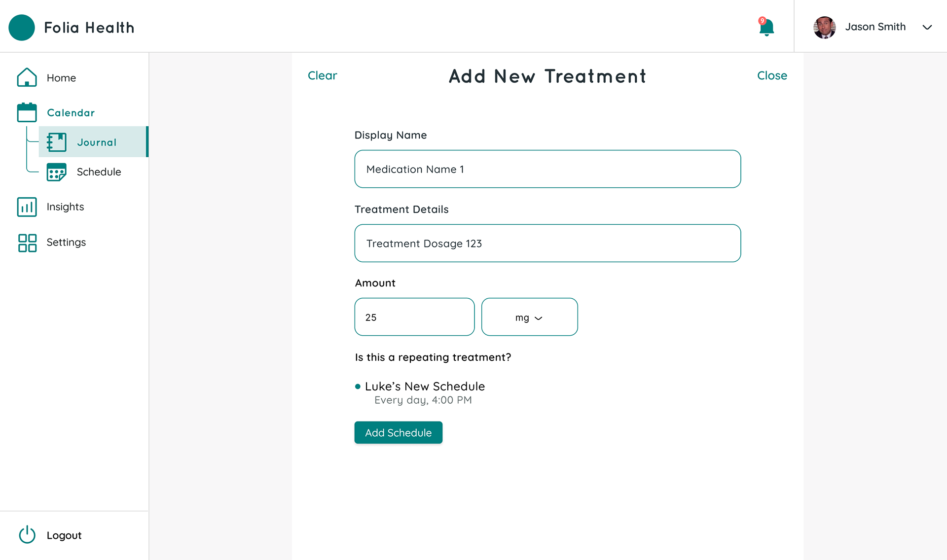Screen dimensions: 947x560
Task: Close the Add New Treatment panel
Action: [x=772, y=75]
